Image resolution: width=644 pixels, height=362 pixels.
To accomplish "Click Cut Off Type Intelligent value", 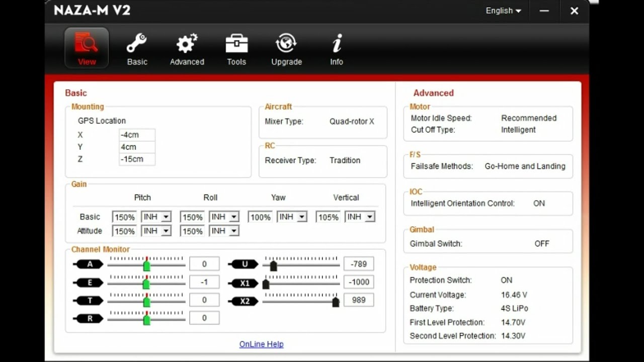I will pyautogui.click(x=518, y=130).
